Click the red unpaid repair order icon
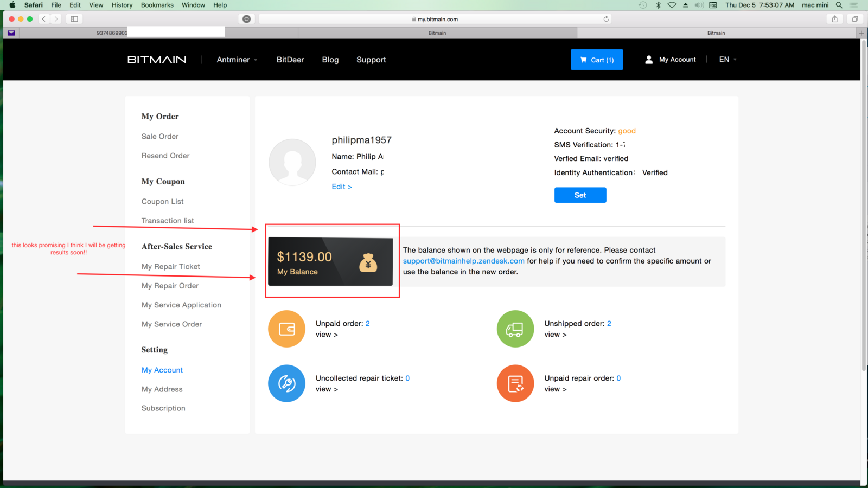 coord(515,383)
